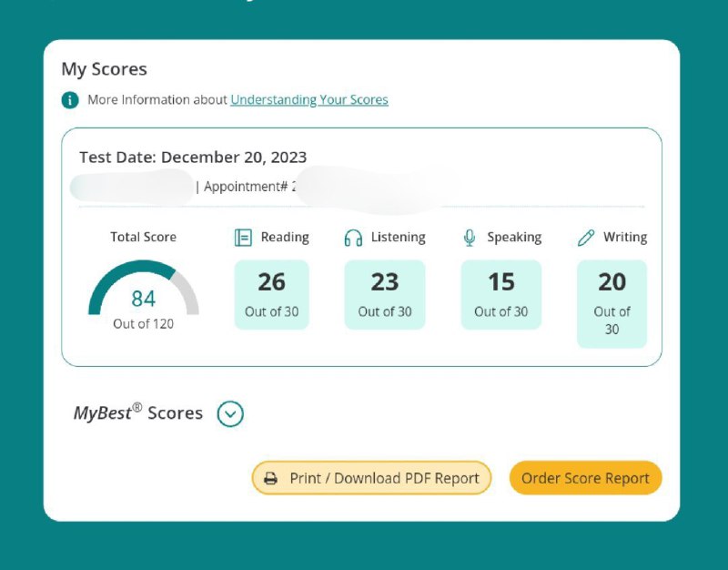Click the 'Writing' label
Image resolution: width=728 pixels, height=570 pixels.
[x=625, y=238]
